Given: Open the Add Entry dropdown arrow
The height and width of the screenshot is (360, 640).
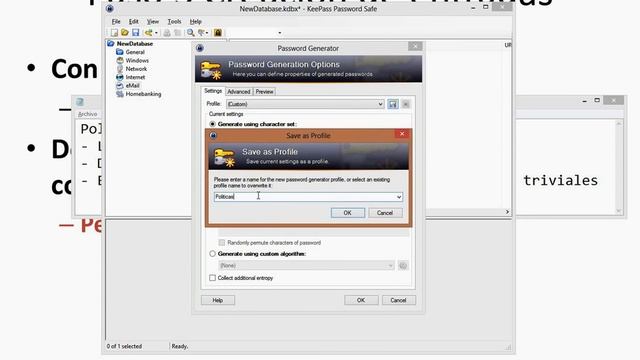Looking at the screenshot, I should tap(156, 33).
